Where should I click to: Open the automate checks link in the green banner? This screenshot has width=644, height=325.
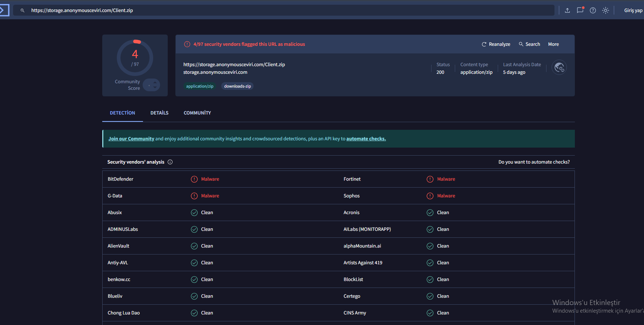coord(366,139)
